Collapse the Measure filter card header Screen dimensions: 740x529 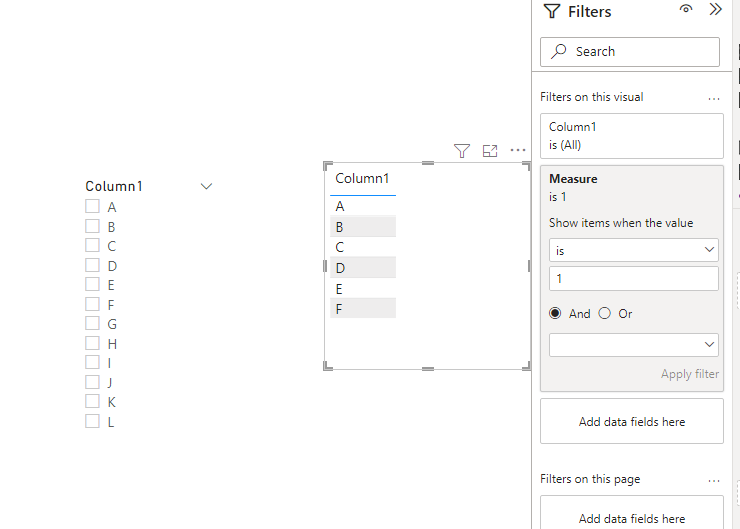click(631, 187)
